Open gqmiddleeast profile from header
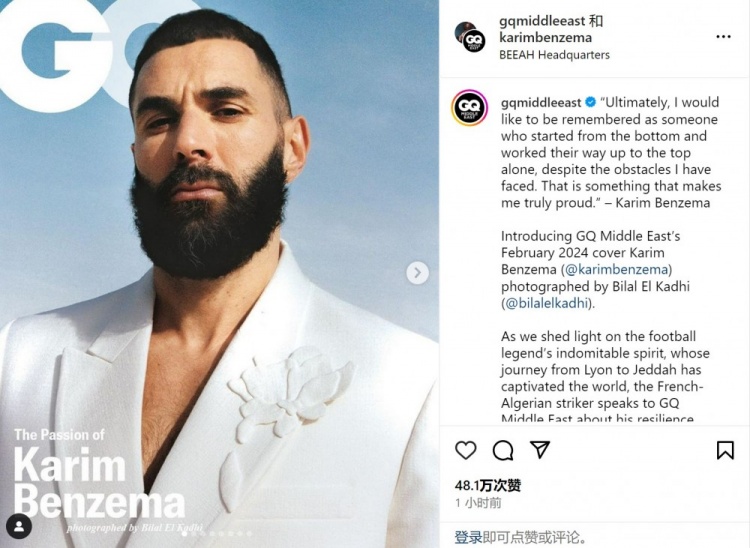The image size is (750, 548). coord(542,21)
